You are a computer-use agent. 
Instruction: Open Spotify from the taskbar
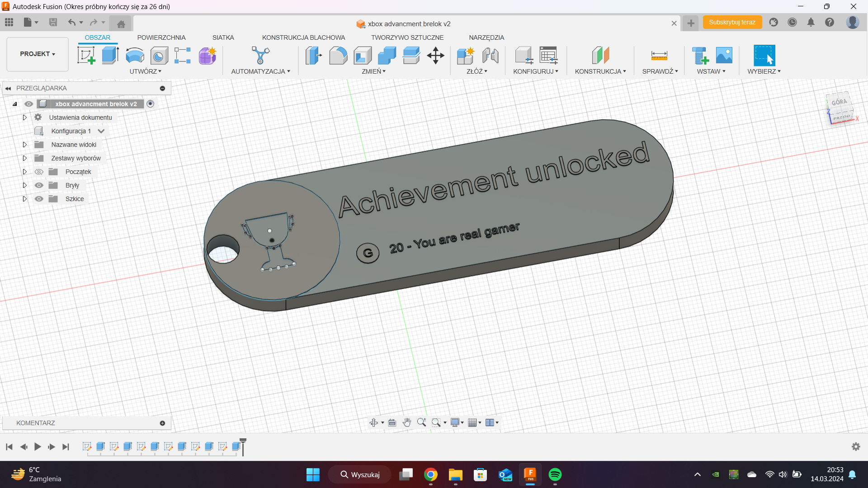point(555,474)
